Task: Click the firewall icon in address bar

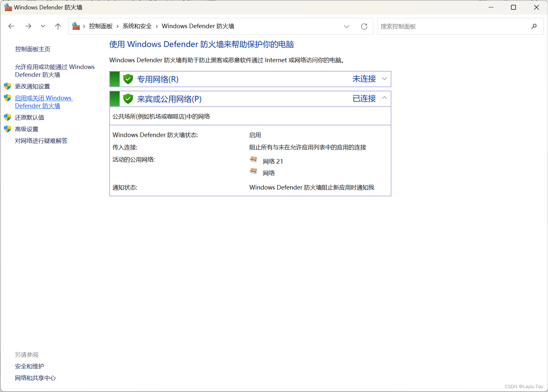Action: click(x=76, y=26)
